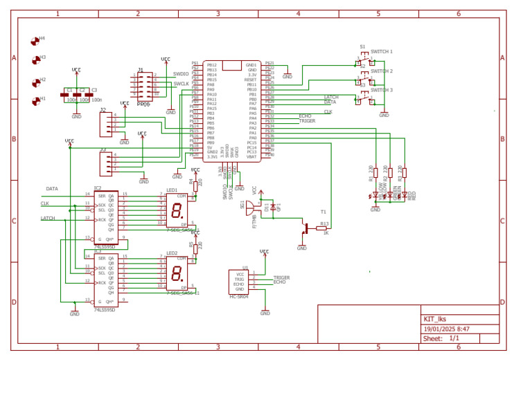Click the C3 capacitor symbol
Screen dimensions: 532x411
pyautogui.click(x=89, y=95)
